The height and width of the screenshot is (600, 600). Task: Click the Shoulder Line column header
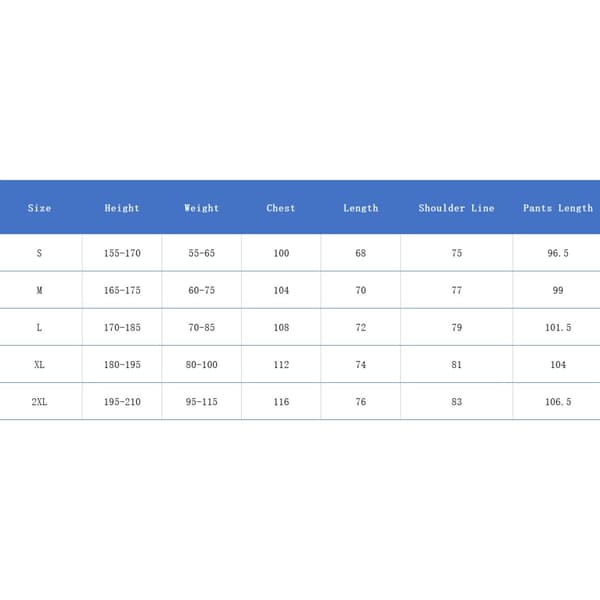coord(457,208)
